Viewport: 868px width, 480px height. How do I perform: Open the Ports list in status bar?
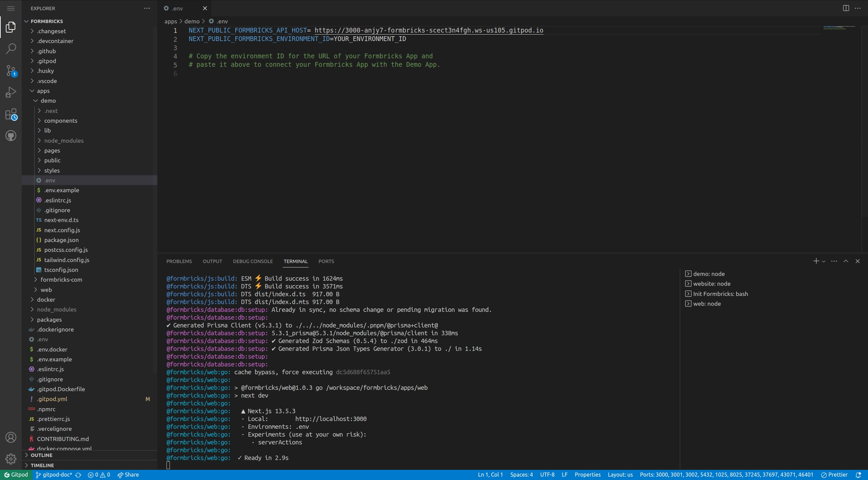pos(726,475)
